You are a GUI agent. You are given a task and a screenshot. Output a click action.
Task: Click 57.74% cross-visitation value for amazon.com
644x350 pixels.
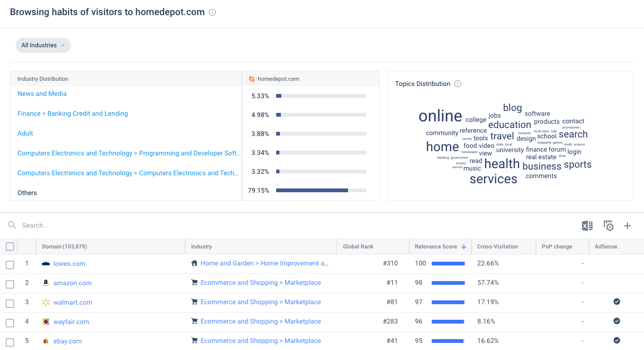489,282
